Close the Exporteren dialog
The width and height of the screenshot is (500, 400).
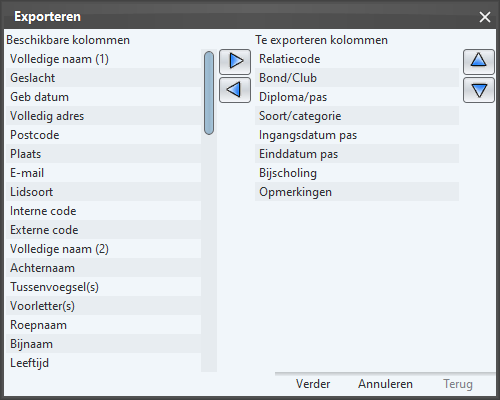tap(485, 17)
